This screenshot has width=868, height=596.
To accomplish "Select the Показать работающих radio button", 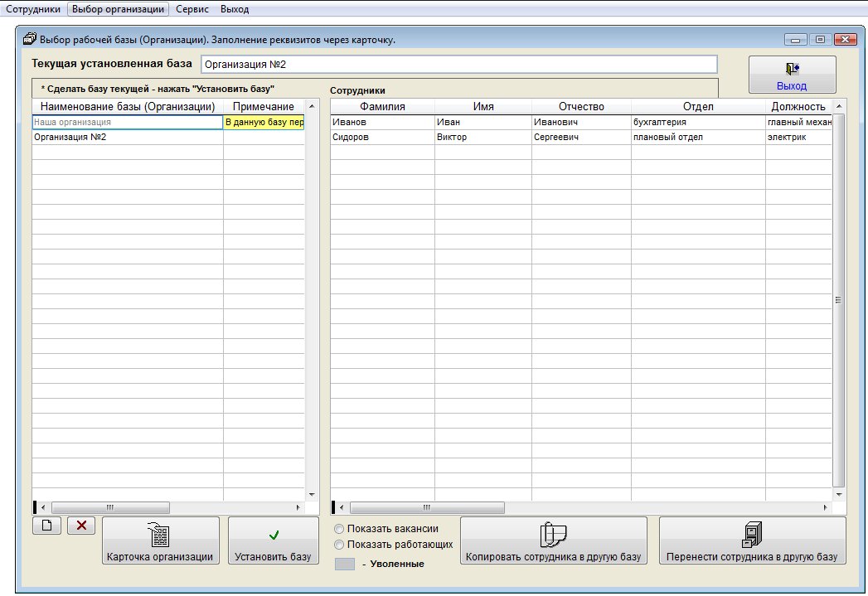I will 339,545.
